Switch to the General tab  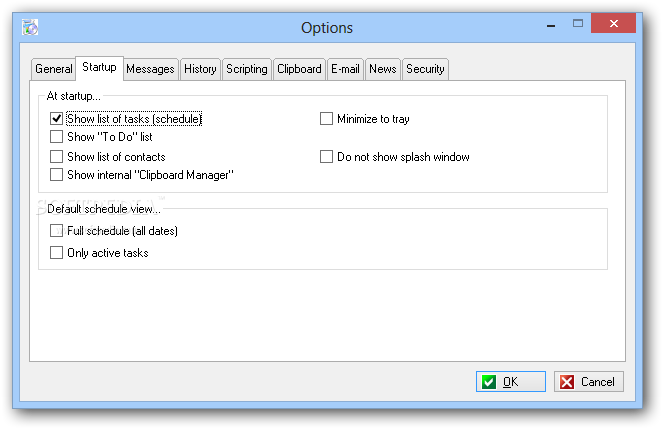pyautogui.click(x=54, y=69)
